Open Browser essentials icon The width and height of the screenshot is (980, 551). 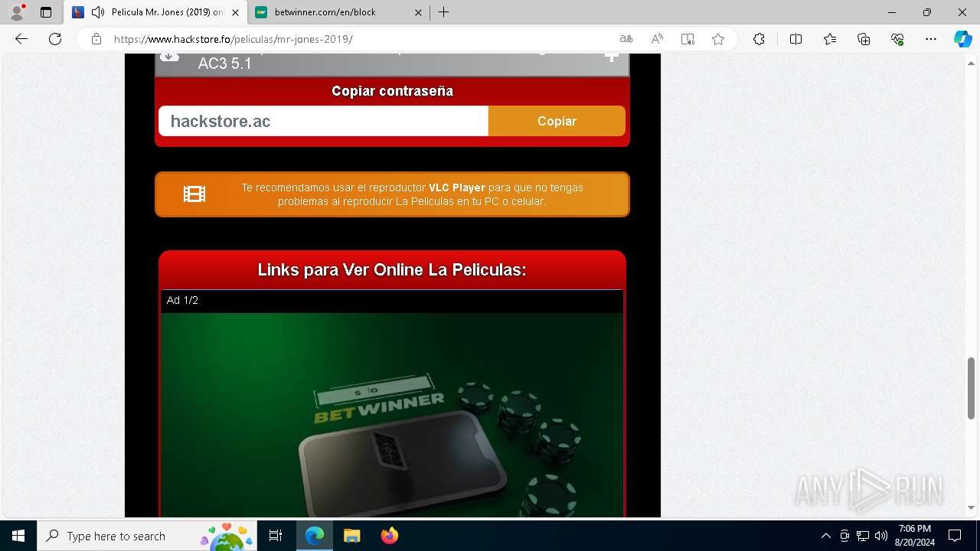click(x=897, y=39)
